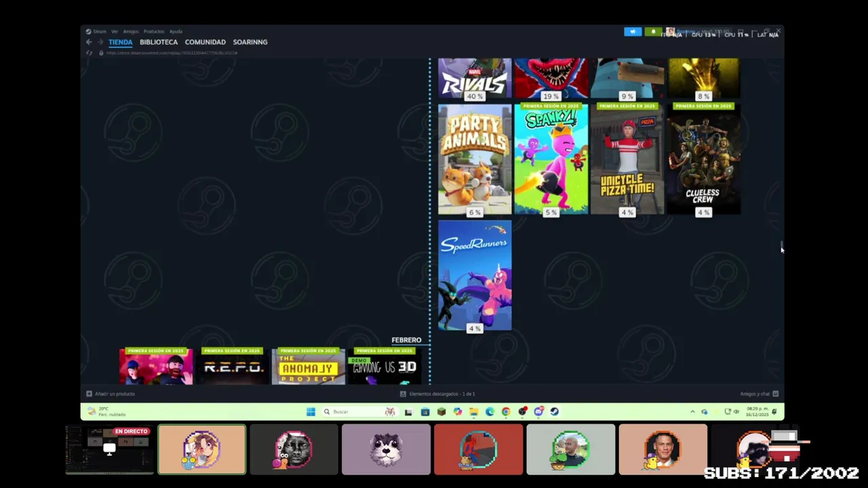Switch to the BIBLIOTECA tab
868x488 pixels.
coord(159,42)
